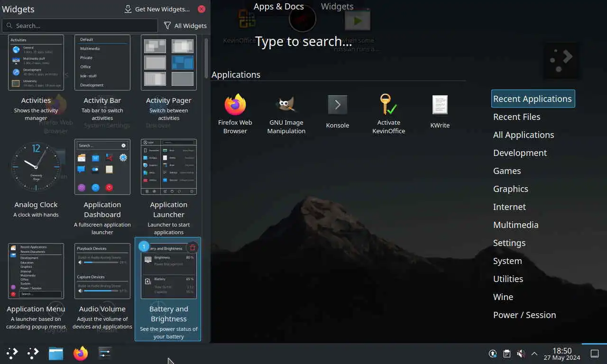Click the Type to search prompt

click(x=303, y=41)
